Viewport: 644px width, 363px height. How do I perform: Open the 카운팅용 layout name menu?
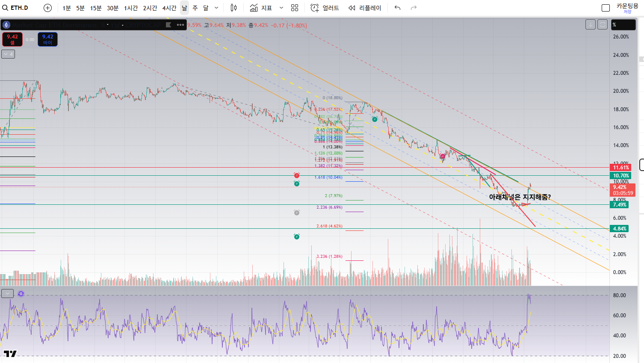[x=627, y=6]
